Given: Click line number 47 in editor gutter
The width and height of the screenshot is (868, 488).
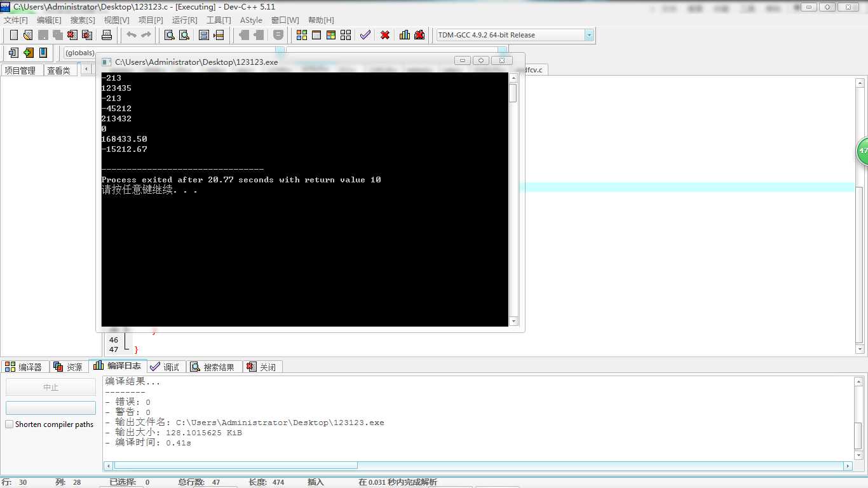Looking at the screenshot, I should [114, 349].
